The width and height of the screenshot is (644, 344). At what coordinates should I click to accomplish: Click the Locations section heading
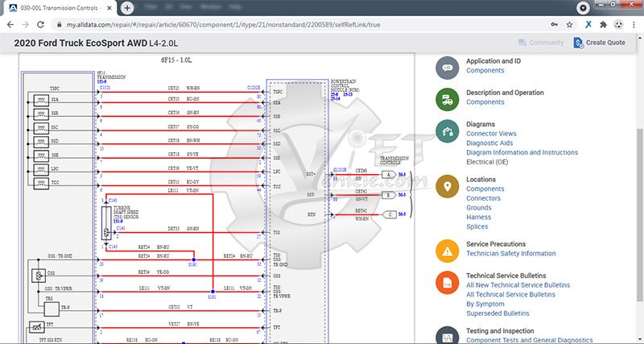(x=481, y=179)
